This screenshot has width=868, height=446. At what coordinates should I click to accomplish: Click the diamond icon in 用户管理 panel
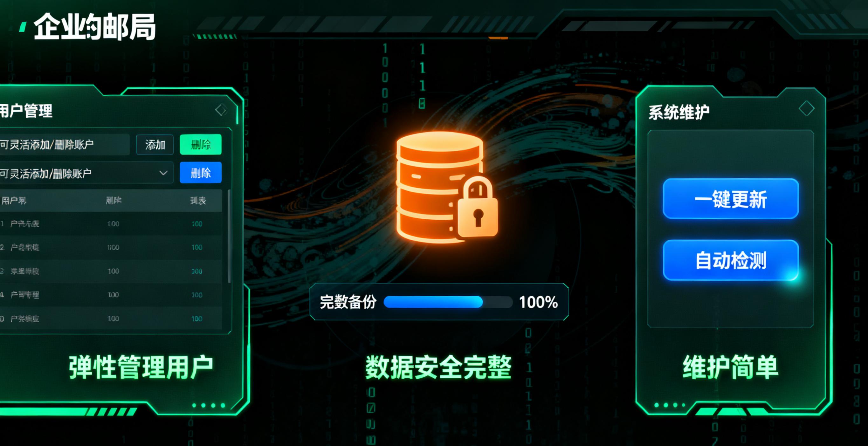(221, 109)
